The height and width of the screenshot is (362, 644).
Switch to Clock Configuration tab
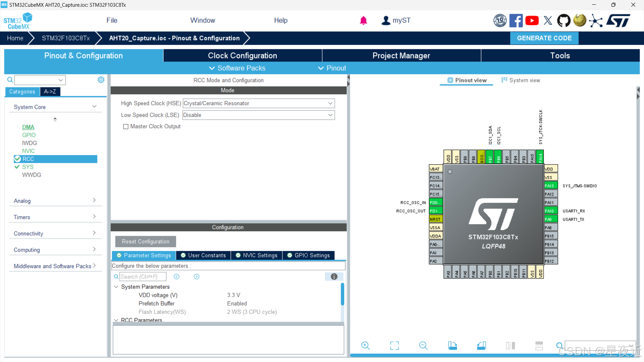(x=242, y=56)
